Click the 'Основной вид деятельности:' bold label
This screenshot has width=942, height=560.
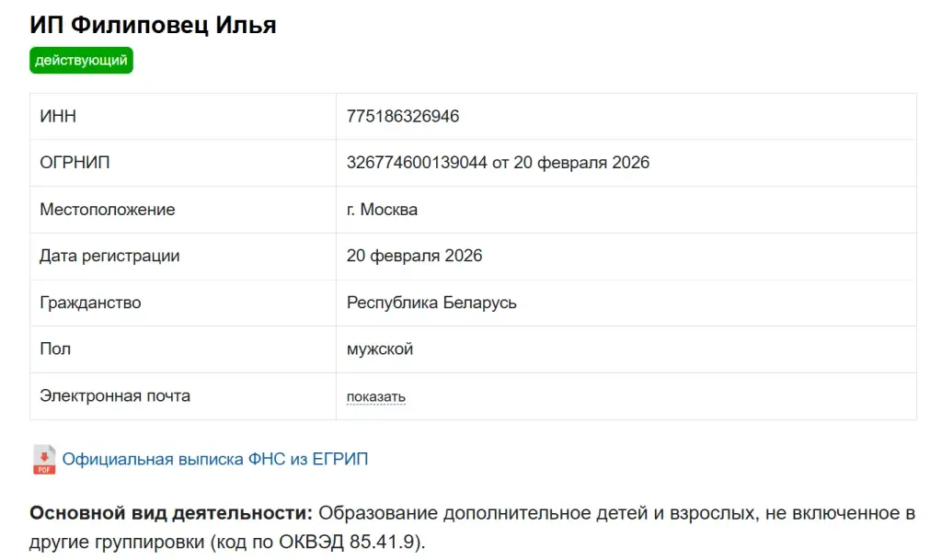(x=171, y=513)
